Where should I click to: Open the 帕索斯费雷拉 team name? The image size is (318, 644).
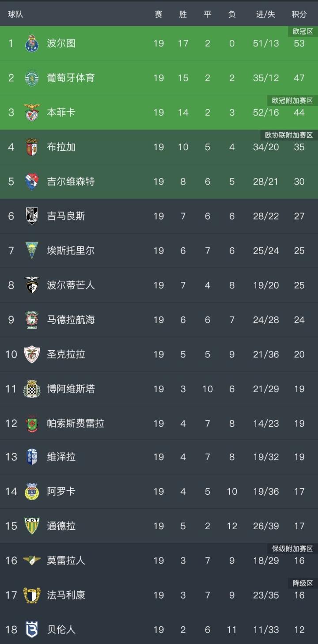[x=76, y=423]
